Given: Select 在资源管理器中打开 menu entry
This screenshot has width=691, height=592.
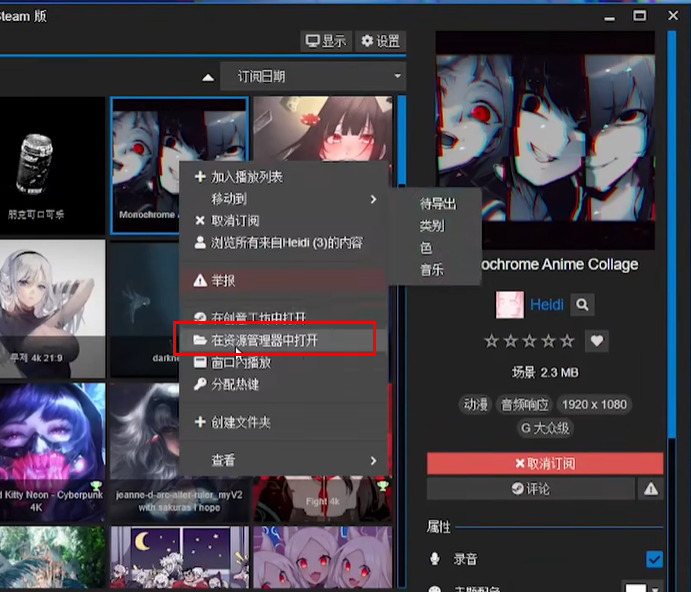Looking at the screenshot, I should tap(275, 340).
